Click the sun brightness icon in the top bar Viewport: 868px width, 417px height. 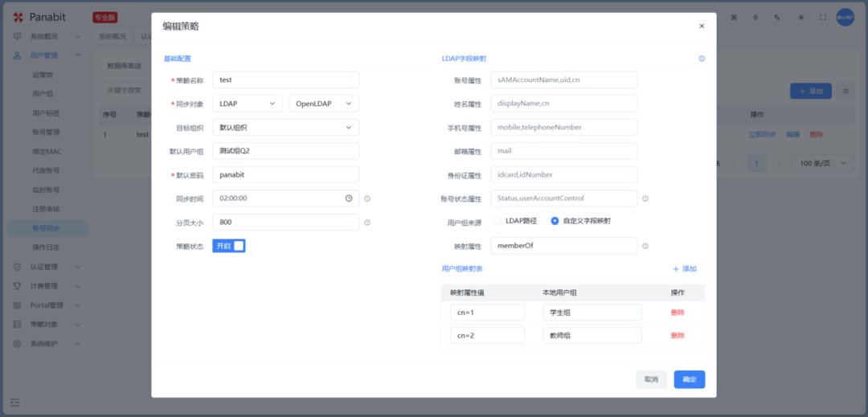click(801, 17)
